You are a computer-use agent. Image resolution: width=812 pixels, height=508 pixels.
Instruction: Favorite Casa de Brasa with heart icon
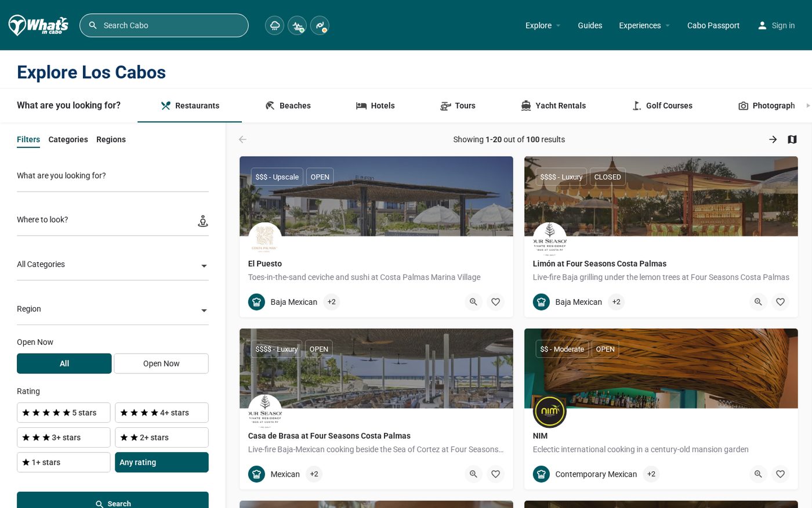tap(496, 474)
